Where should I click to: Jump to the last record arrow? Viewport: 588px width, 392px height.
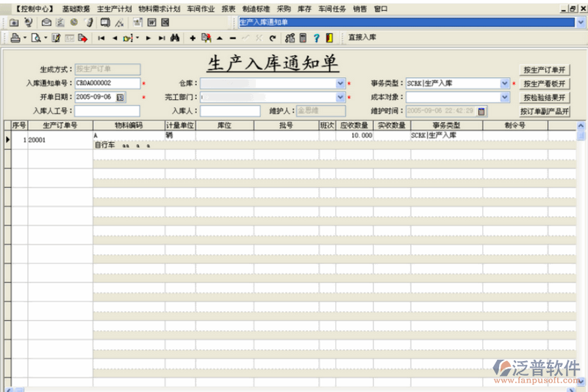tap(162, 38)
